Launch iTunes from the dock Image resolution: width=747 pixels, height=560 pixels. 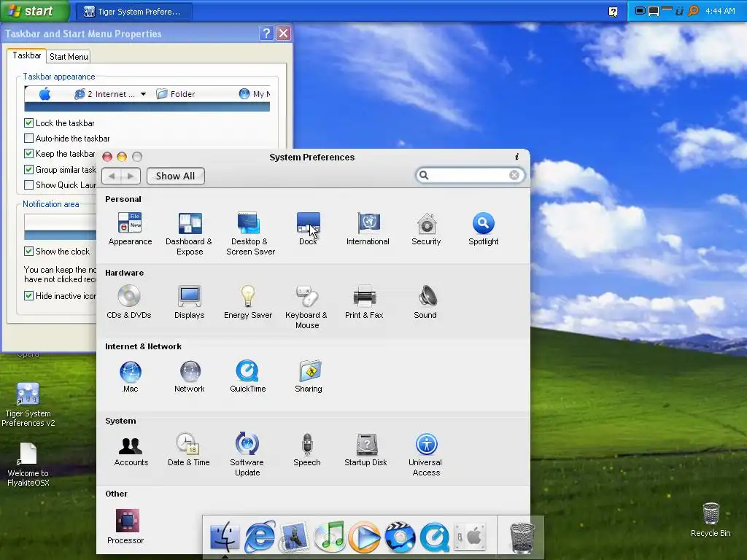pyautogui.click(x=330, y=537)
